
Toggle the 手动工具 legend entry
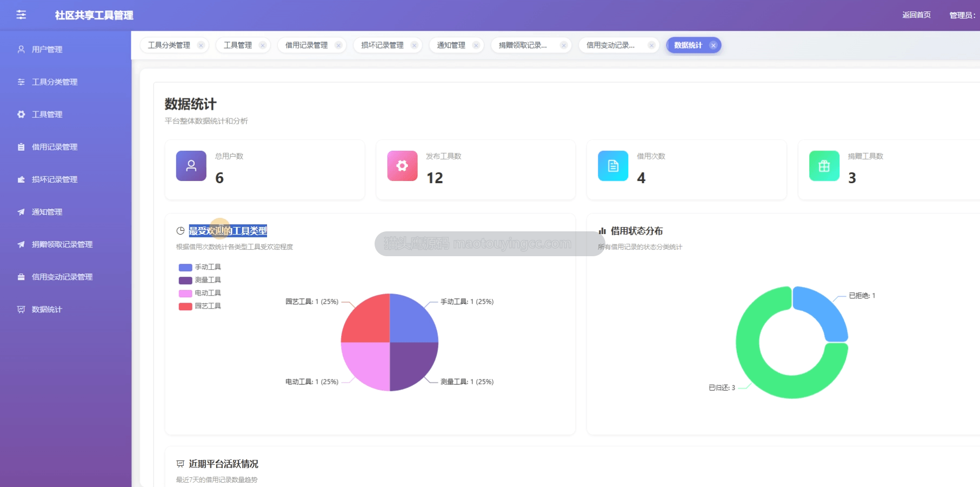click(199, 267)
